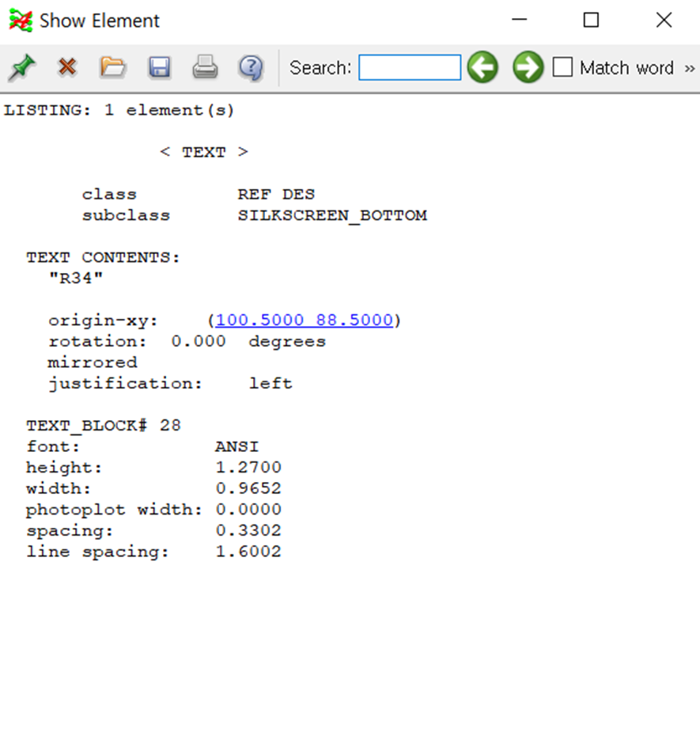Viewport: 700px width, 736px height.
Task: Click the word mirrored
Action: click(93, 362)
